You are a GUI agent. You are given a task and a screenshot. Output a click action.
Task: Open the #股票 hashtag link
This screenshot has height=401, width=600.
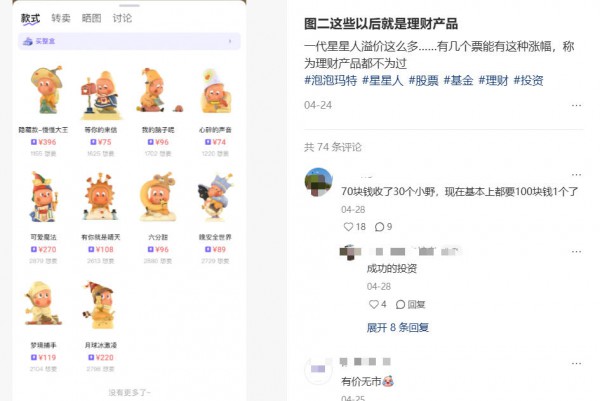pyautogui.click(x=423, y=80)
